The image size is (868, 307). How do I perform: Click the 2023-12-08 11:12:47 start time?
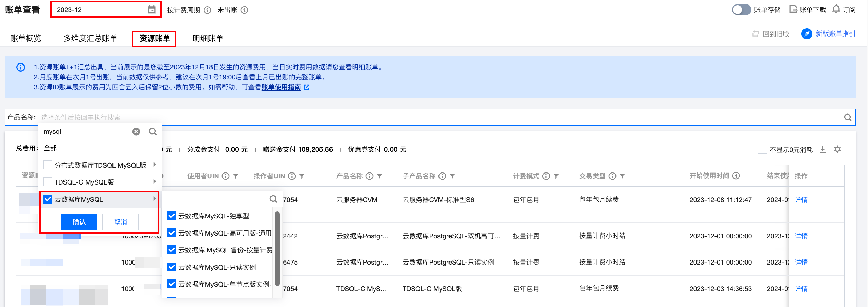point(720,200)
